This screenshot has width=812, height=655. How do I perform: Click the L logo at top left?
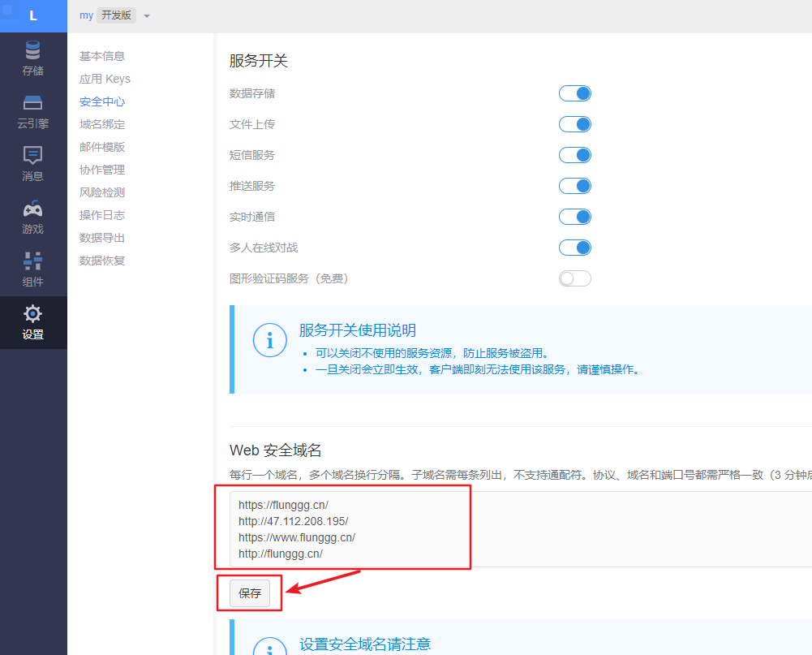click(x=33, y=16)
